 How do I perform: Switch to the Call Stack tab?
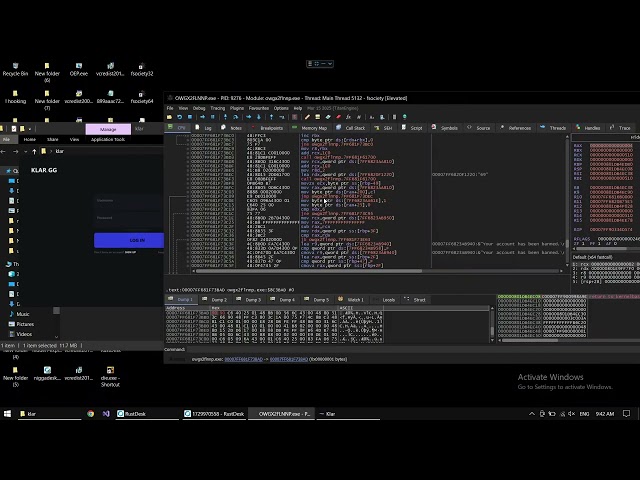tap(351, 128)
